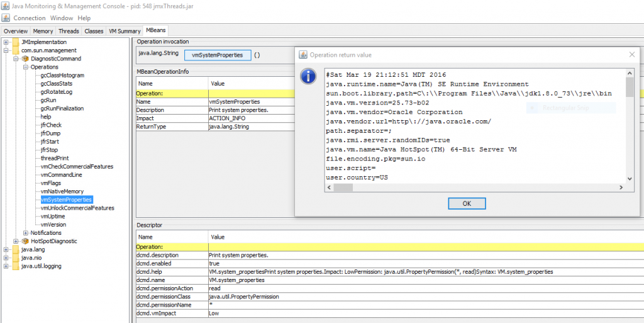Select the help operation
Viewport: 644px width, 323px height.
pyautogui.click(x=46, y=116)
